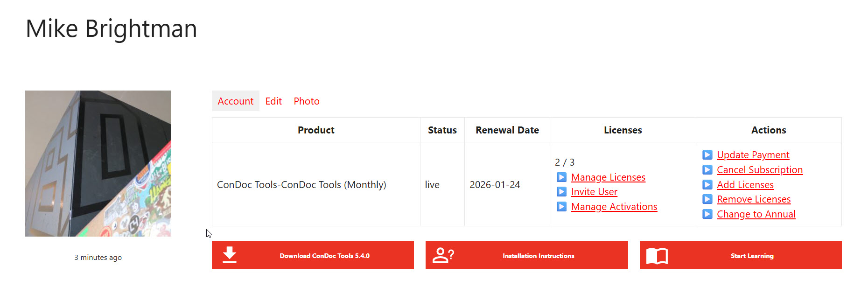This screenshot has width=868, height=294.
Task: Click the Mike Brightman name heading
Action: click(x=111, y=28)
